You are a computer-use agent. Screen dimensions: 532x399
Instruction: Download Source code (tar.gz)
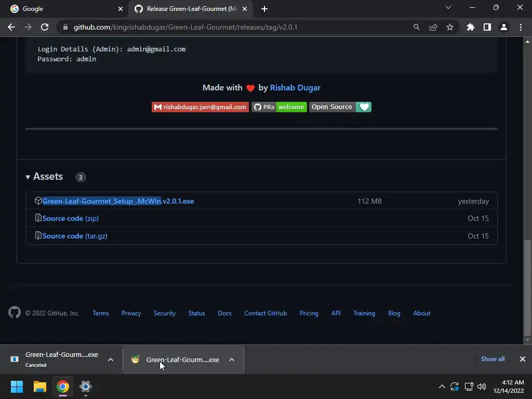(75, 236)
